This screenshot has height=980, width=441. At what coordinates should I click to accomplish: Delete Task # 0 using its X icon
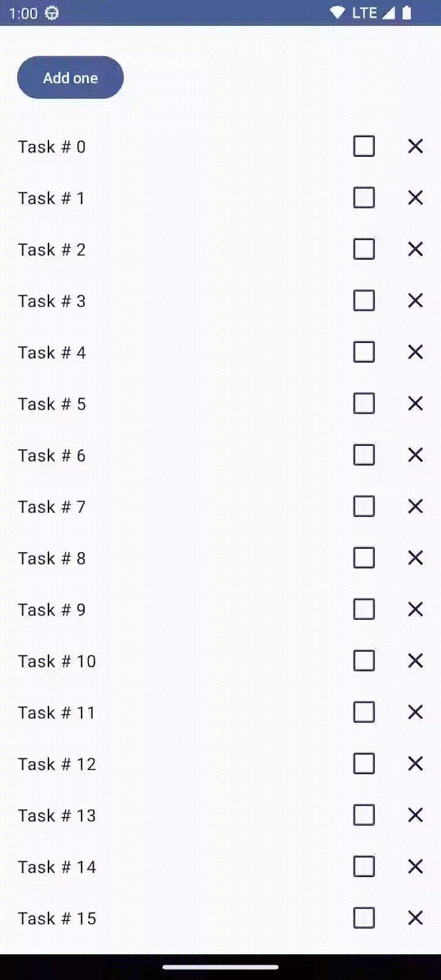click(x=415, y=146)
